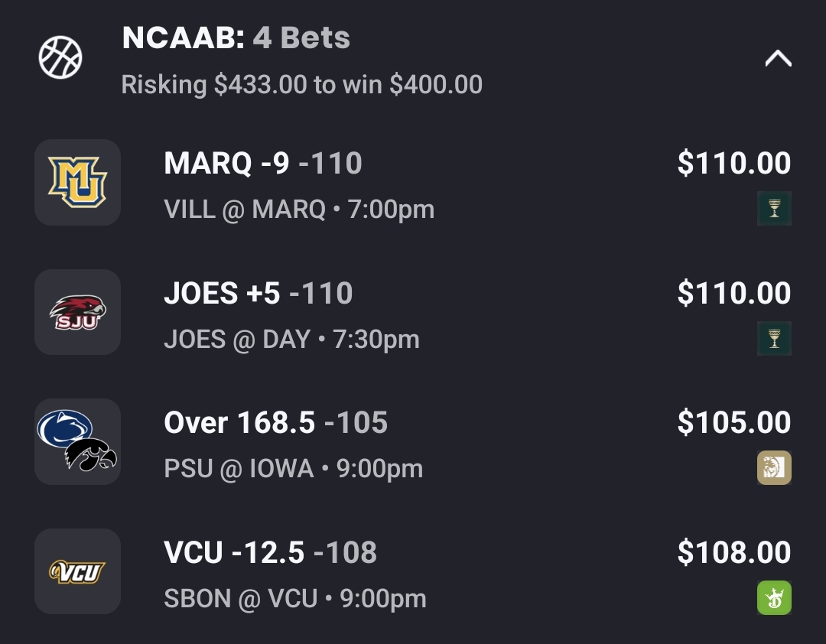Tap the Risking $433.00 summary text
826x644 pixels.
click(302, 84)
